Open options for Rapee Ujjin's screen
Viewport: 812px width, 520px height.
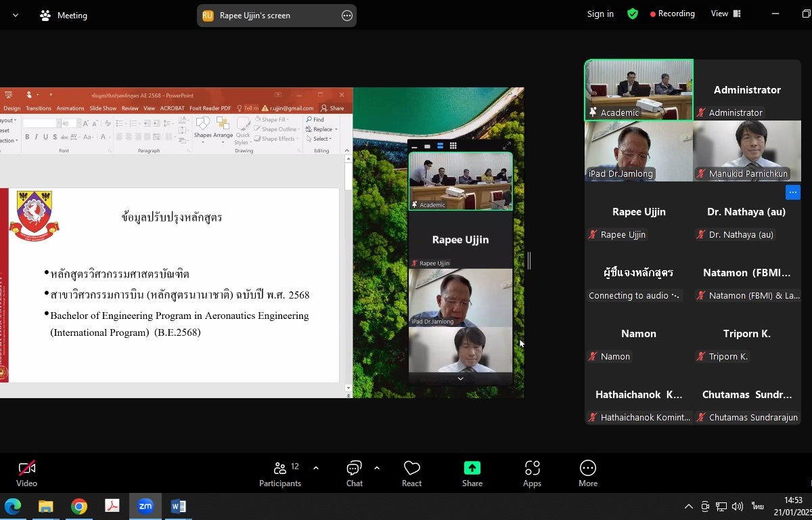click(x=347, y=16)
